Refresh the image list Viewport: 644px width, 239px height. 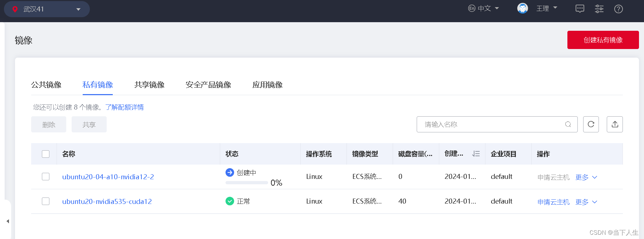click(x=591, y=124)
